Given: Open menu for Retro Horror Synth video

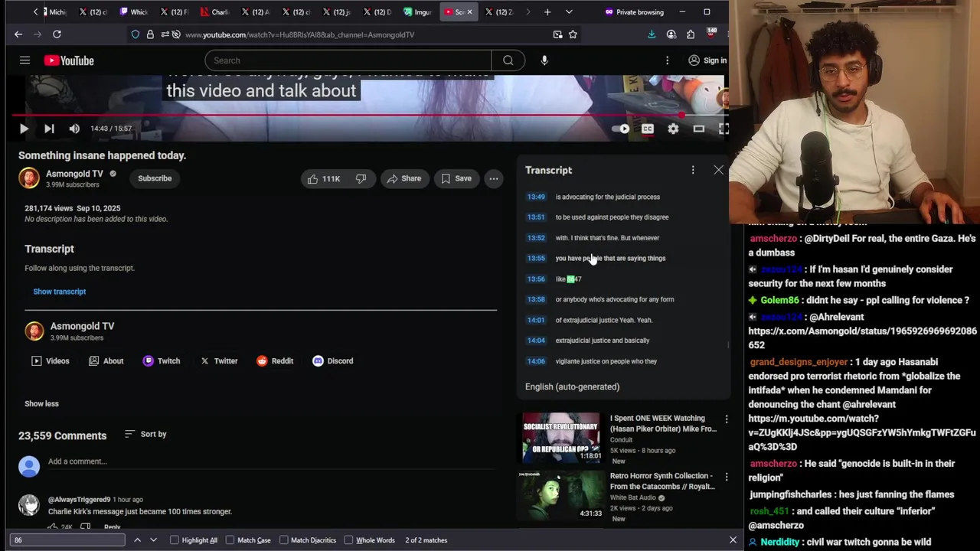Looking at the screenshot, I should [x=727, y=477].
